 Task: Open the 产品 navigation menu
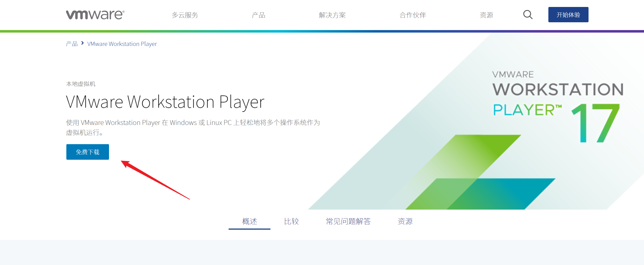click(258, 15)
